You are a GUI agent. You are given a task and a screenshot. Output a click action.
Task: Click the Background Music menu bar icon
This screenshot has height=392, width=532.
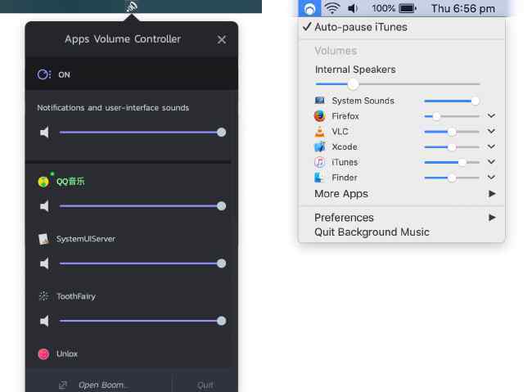click(309, 8)
